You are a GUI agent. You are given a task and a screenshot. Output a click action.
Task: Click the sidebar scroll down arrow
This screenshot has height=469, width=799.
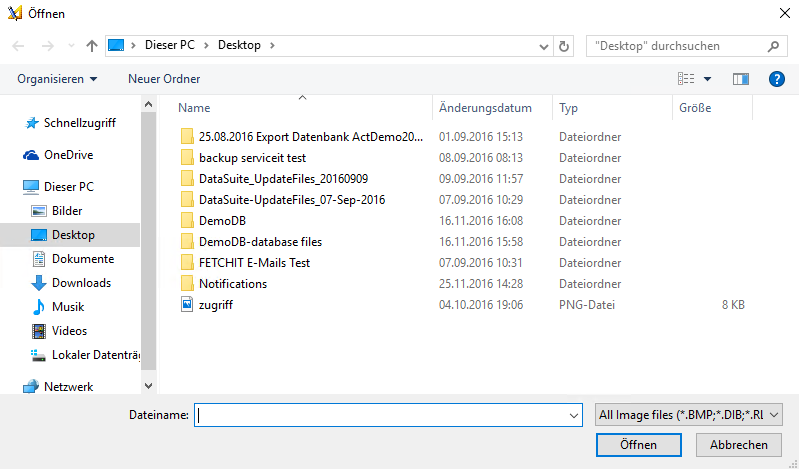coord(148,386)
